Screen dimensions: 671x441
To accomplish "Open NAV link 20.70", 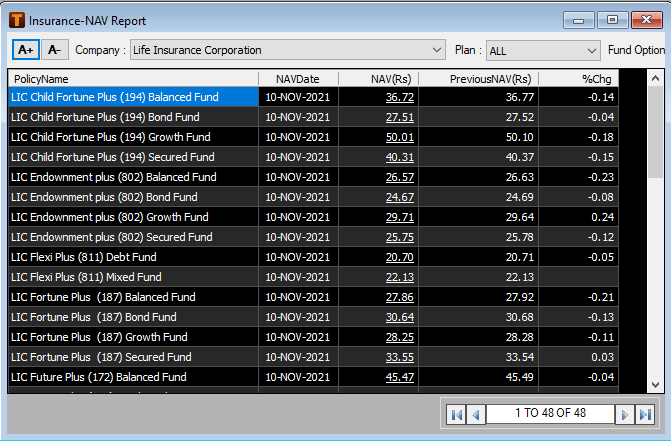I will pyautogui.click(x=400, y=257).
